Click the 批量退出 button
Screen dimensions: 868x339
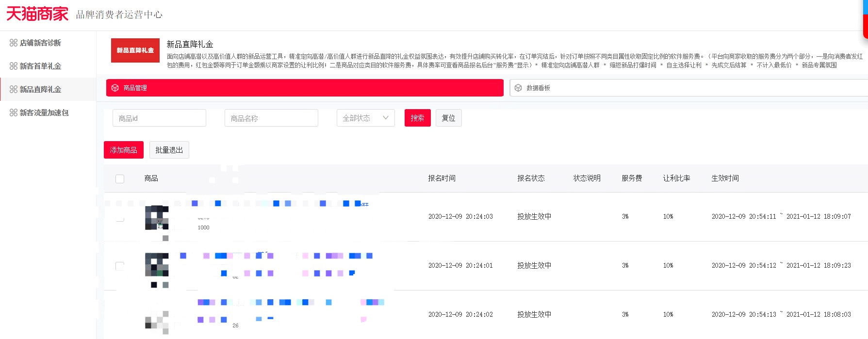(x=169, y=150)
